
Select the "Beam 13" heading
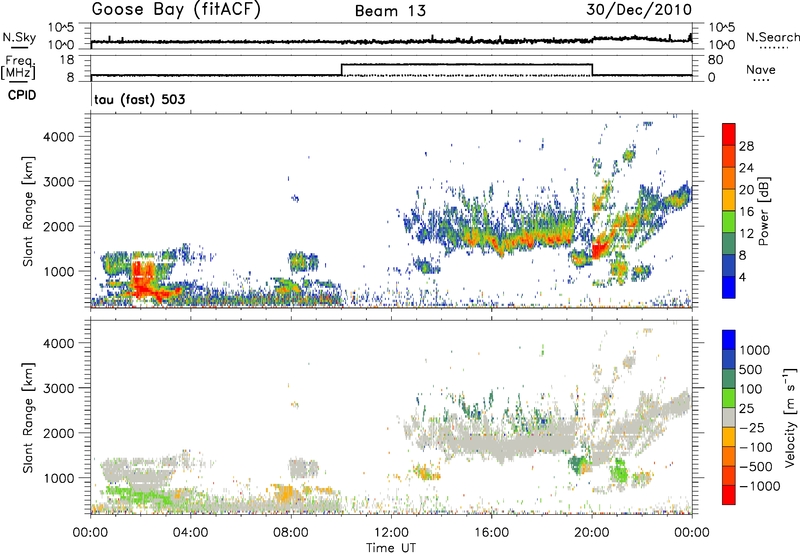pyautogui.click(x=390, y=11)
